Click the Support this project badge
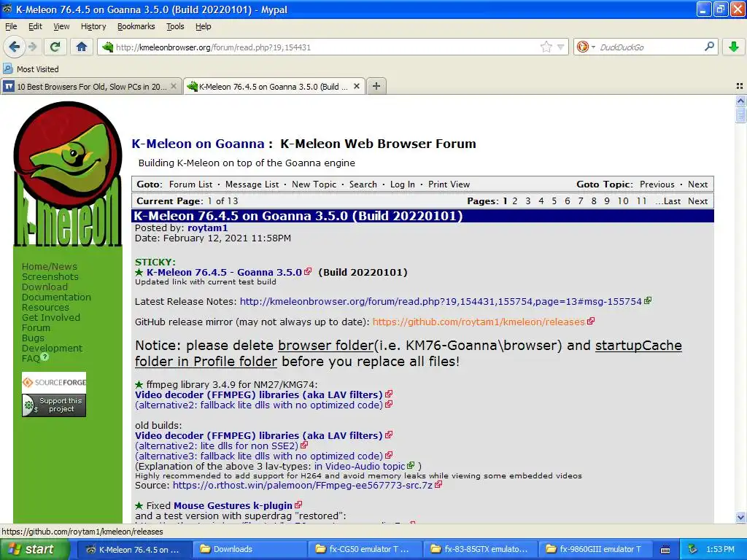 [54, 405]
